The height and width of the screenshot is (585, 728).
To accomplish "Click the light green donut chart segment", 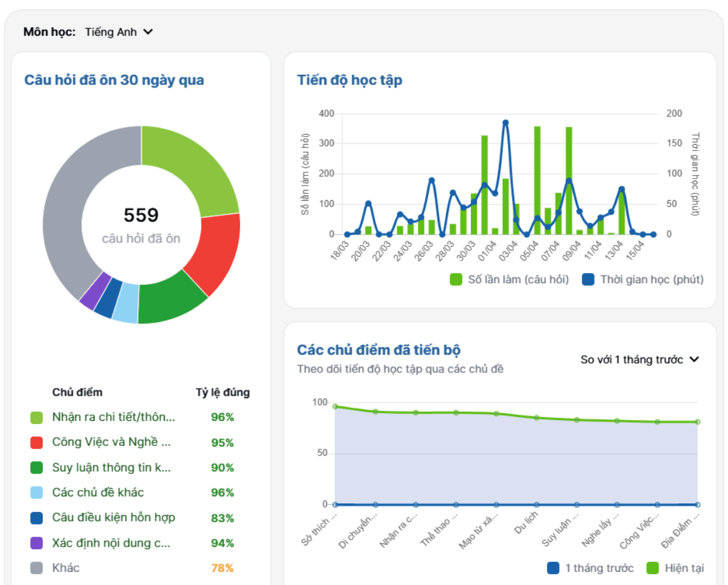I will [195, 167].
